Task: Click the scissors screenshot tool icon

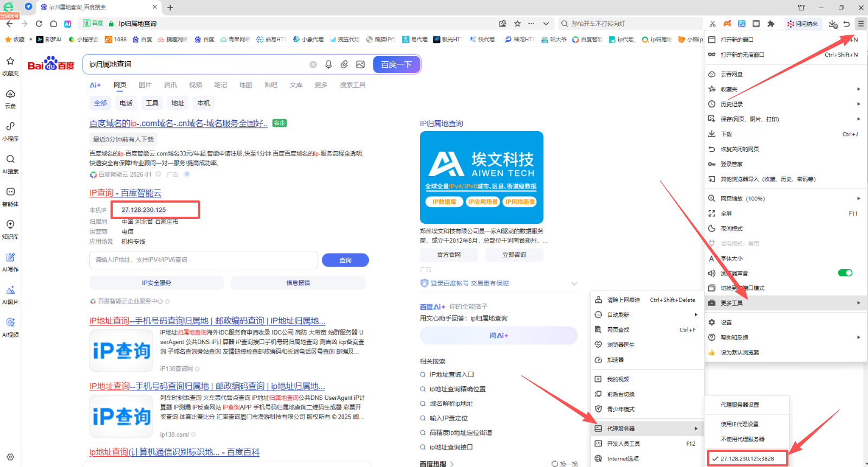Action: 712,24
